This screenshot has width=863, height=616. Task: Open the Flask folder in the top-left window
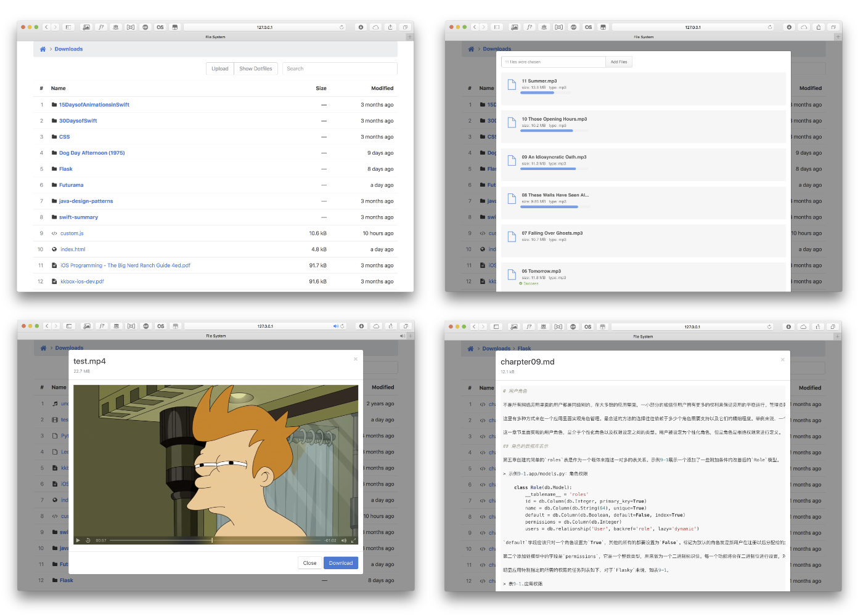coord(66,169)
